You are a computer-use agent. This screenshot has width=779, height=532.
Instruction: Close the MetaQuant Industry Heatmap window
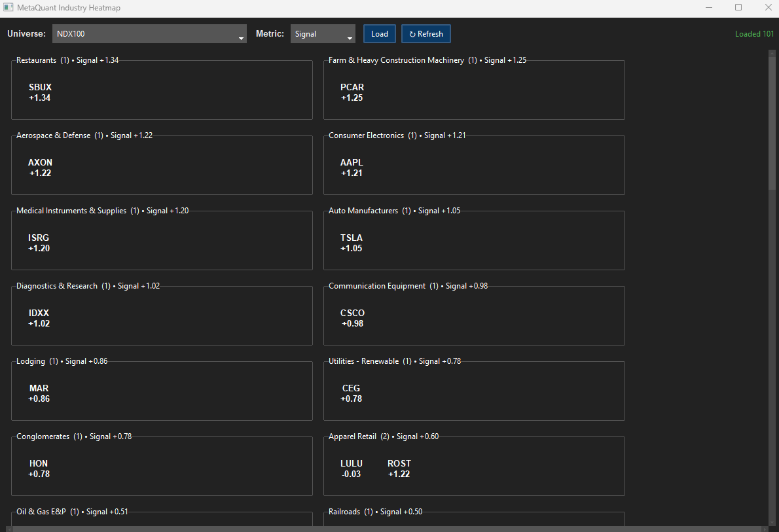click(768, 7)
